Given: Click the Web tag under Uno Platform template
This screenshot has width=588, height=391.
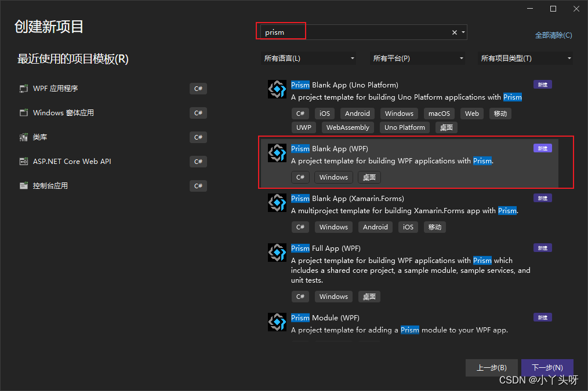Looking at the screenshot, I should tap(472, 114).
